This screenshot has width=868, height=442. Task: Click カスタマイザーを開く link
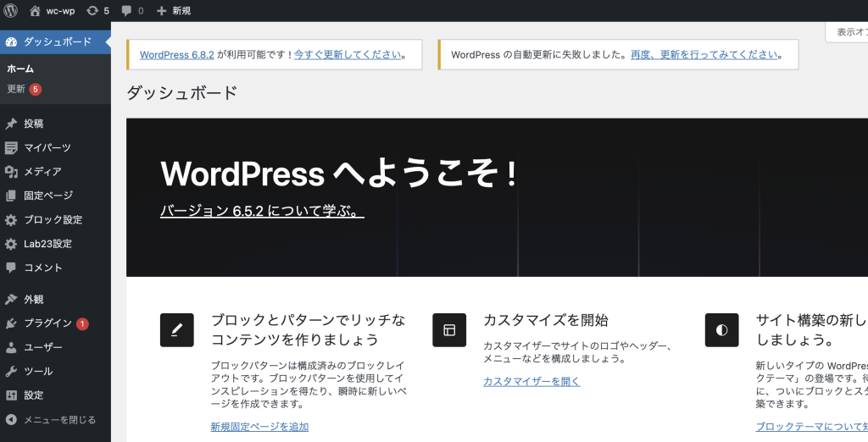531,381
